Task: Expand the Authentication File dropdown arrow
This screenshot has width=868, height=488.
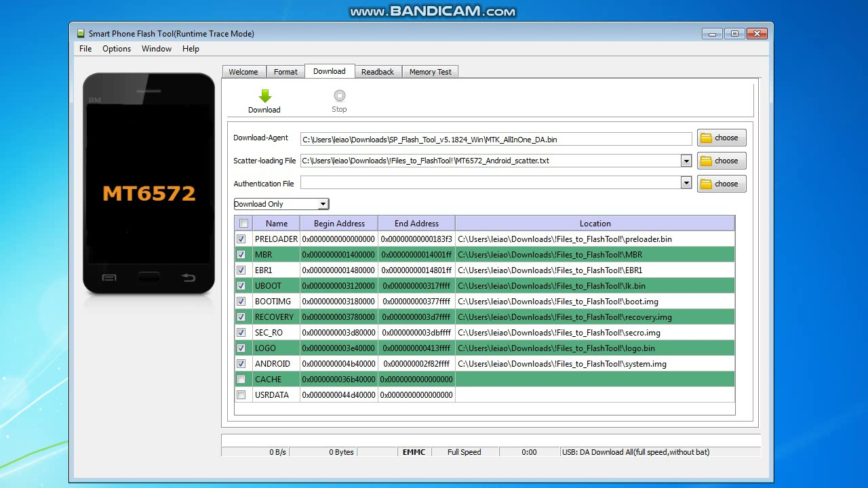Action: coord(686,183)
